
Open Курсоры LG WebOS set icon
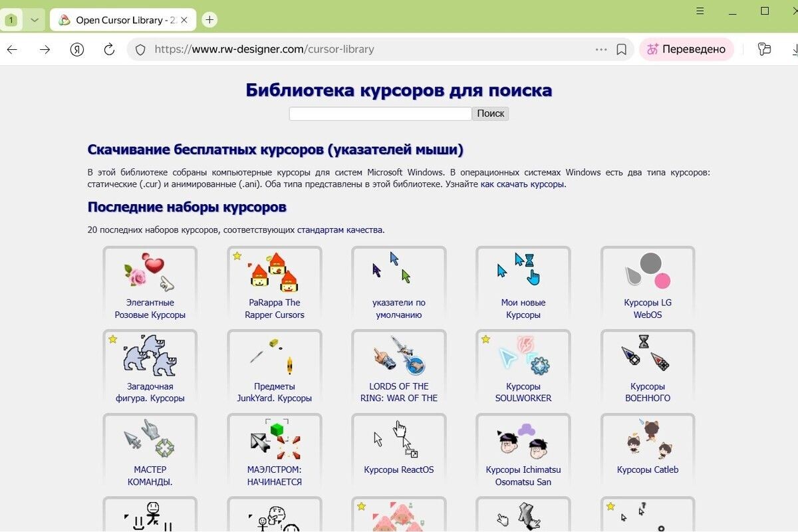tap(648, 271)
